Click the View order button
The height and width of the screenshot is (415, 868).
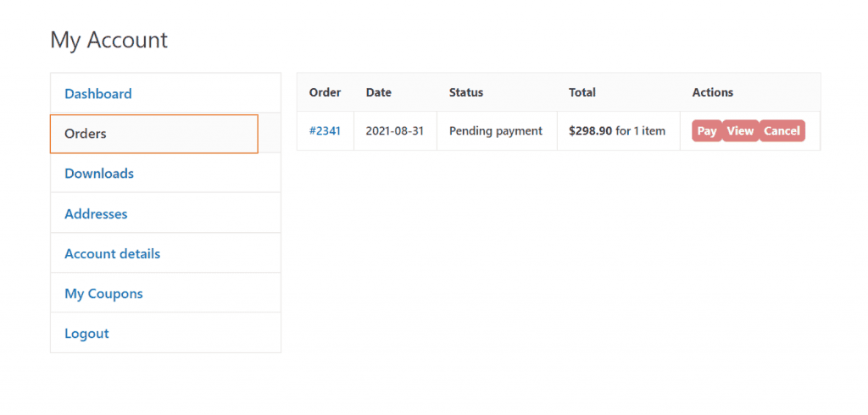tap(740, 131)
